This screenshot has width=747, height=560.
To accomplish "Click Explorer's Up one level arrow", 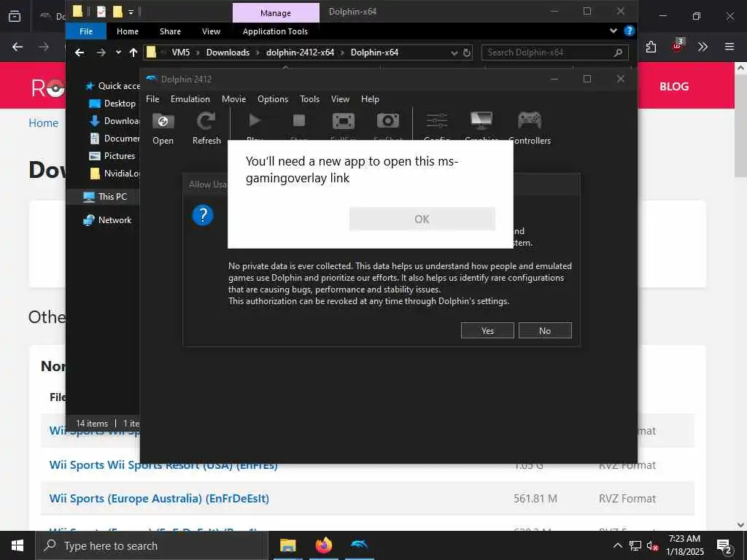I will (x=133, y=52).
